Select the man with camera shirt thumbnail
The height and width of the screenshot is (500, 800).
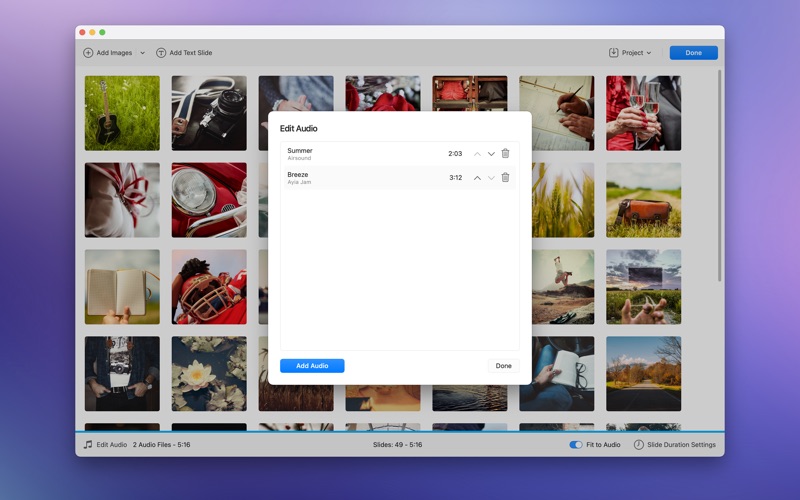pos(122,373)
